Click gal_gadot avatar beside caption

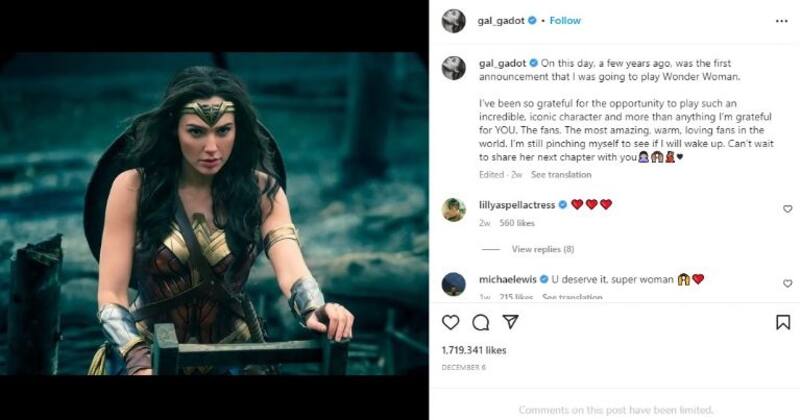coord(454,68)
